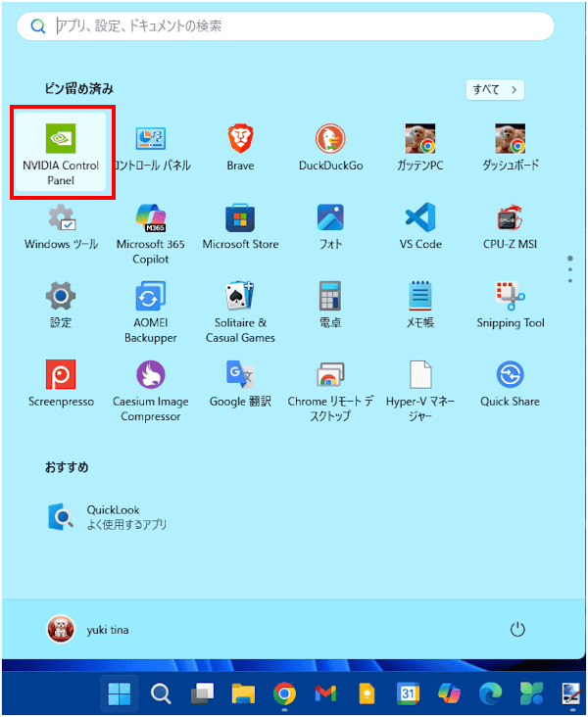
Task: Open Copilot icon on taskbar
Action: pyautogui.click(x=449, y=693)
